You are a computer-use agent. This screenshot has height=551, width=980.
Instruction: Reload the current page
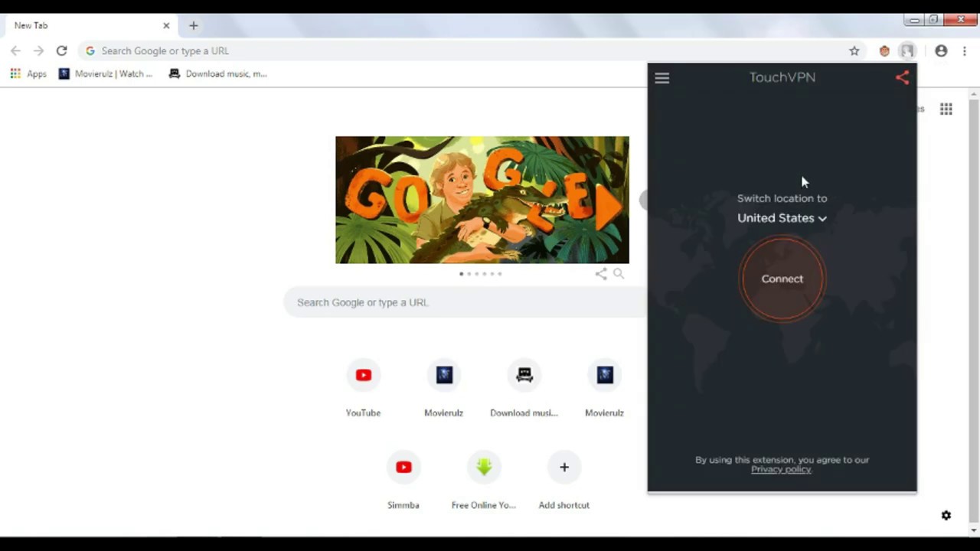click(61, 51)
